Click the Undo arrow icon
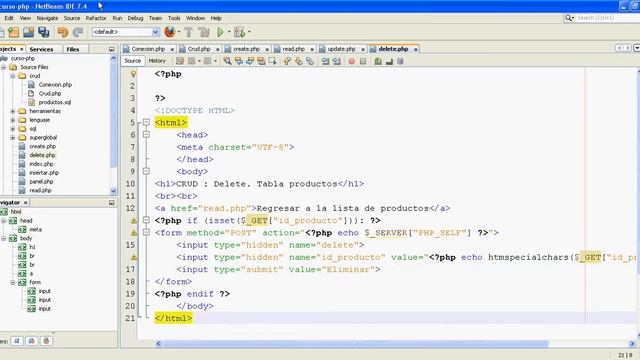 [x=62, y=32]
